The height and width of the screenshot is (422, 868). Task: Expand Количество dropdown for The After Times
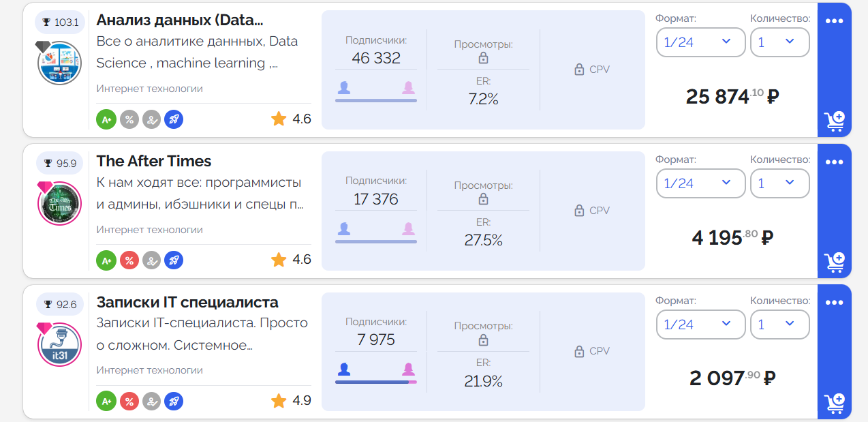tap(779, 183)
